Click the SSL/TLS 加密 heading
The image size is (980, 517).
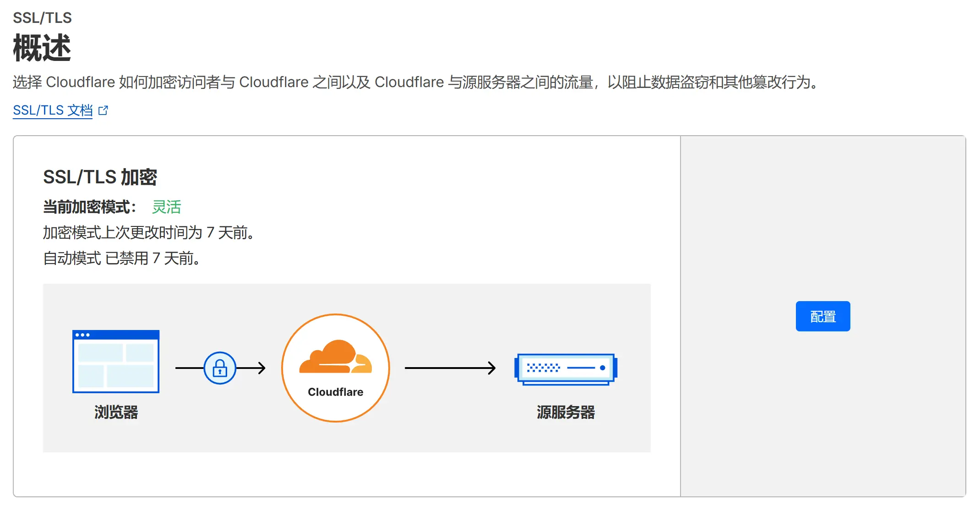100,177
